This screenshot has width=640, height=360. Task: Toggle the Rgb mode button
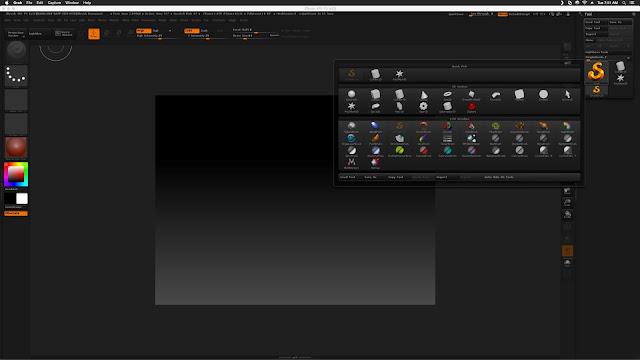pos(156,31)
